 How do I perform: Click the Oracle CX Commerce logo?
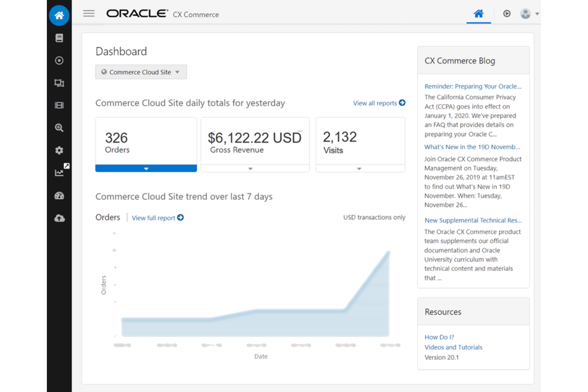pos(162,14)
